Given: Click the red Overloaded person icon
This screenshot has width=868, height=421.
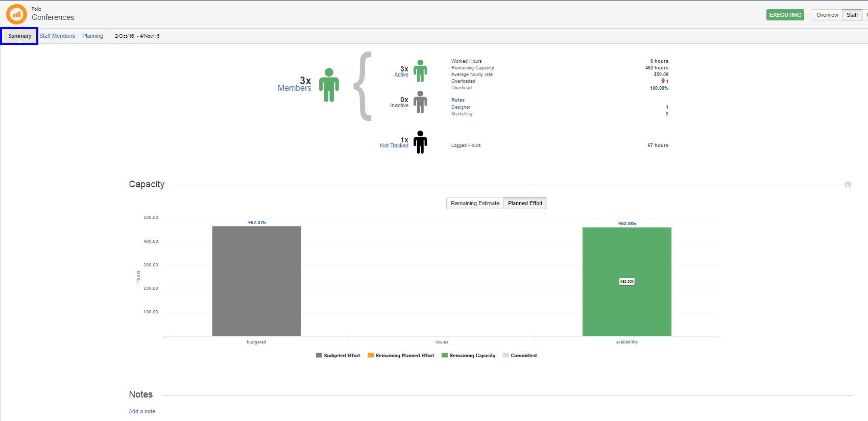Looking at the screenshot, I should 663,81.
